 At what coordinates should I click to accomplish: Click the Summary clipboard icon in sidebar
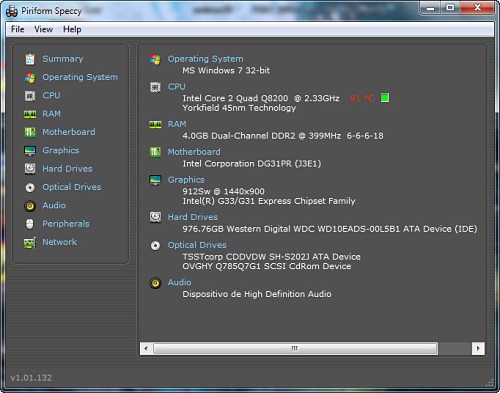(30, 59)
